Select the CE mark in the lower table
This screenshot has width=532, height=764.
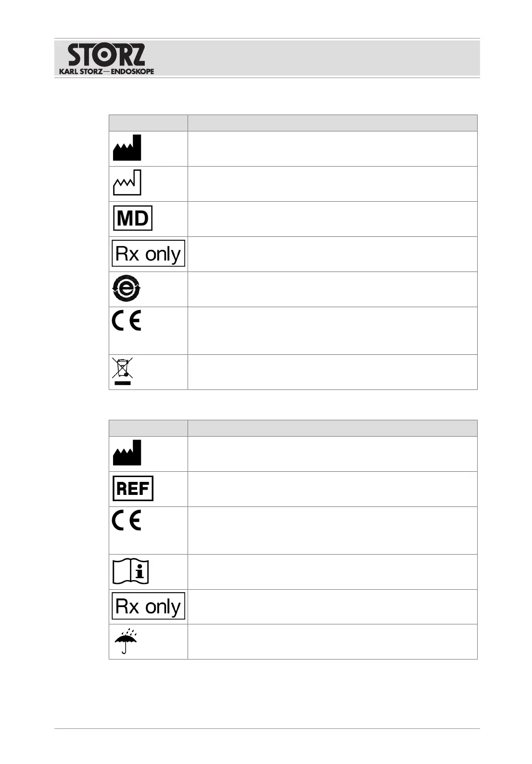point(127,520)
